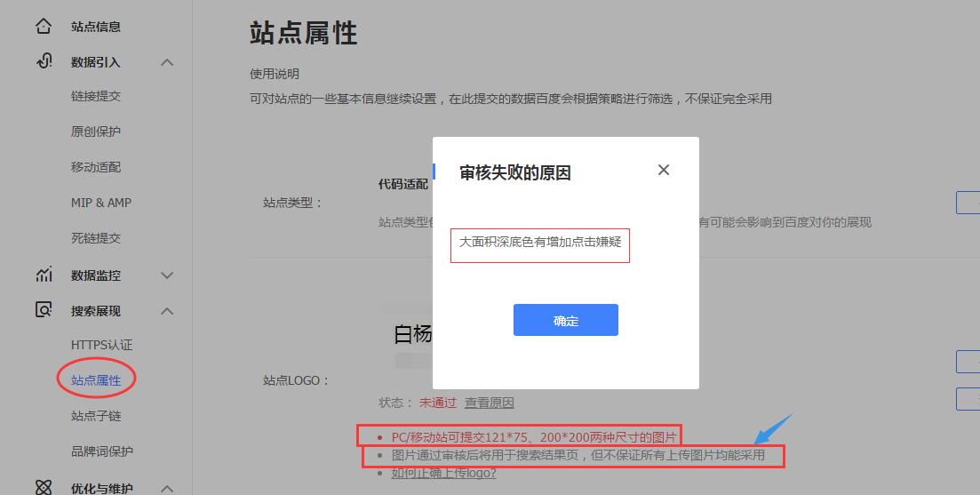Open 如何正确上传logo? help link
The height and width of the screenshot is (495, 980).
(443, 473)
